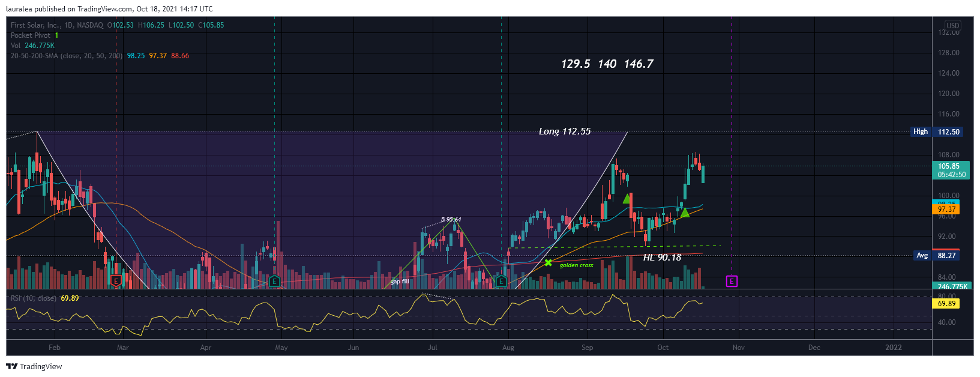This screenshot has height=377, width=980.
Task: Select the green golden cross X marker
Action: coord(548,263)
